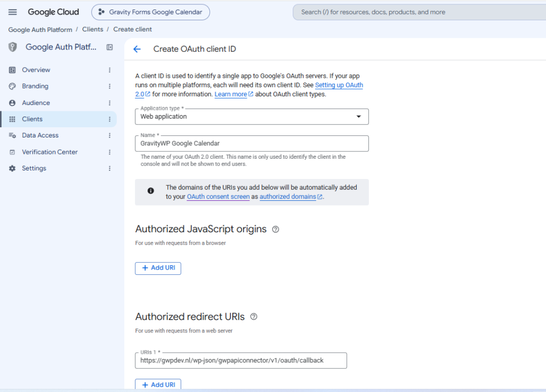Open the Overview section
Viewport: 546px width, 392px height.
(x=36, y=70)
